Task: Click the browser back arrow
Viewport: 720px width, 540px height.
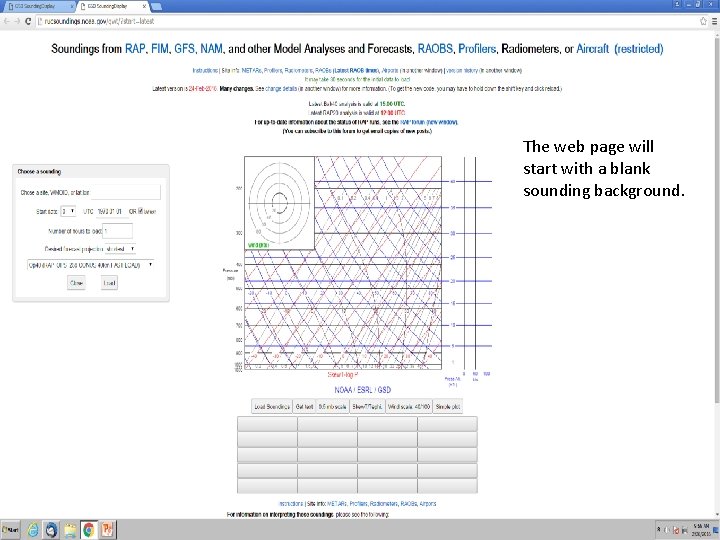Action: [x=6, y=21]
